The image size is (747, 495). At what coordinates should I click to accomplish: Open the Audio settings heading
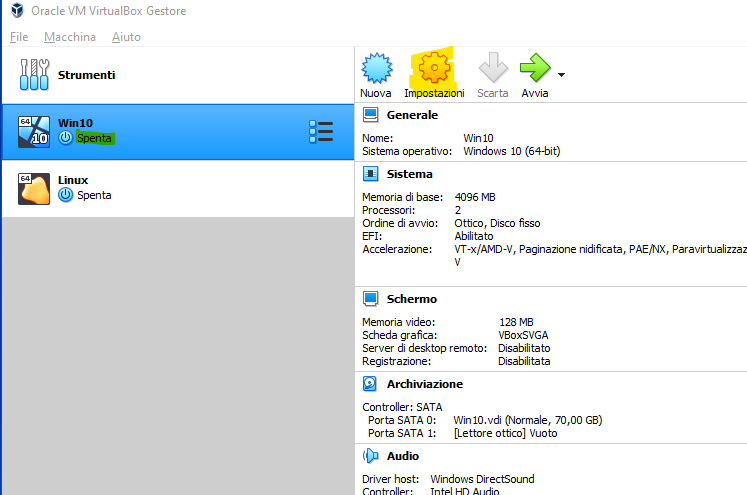click(403, 456)
